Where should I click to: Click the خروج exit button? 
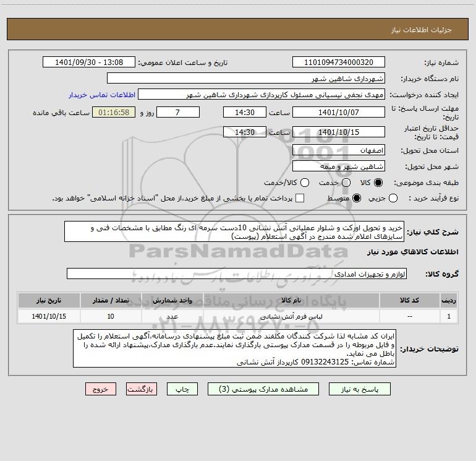(101, 389)
